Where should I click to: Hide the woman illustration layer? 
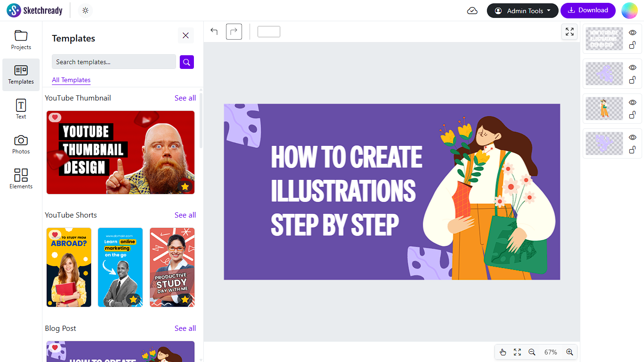pos(633,102)
